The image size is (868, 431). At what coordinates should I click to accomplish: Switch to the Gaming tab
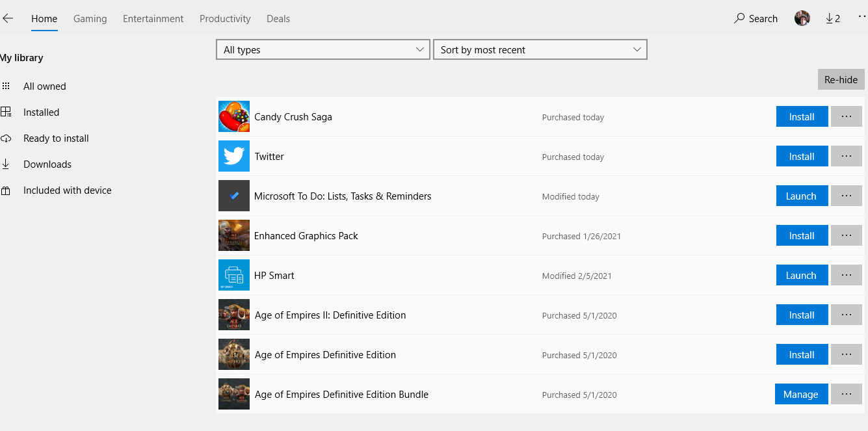point(90,18)
